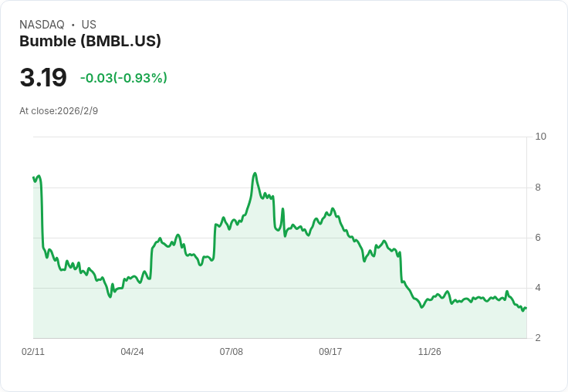The height and width of the screenshot is (392, 568).
Task: Select the 04/24 date on x-axis
Action: click(132, 352)
